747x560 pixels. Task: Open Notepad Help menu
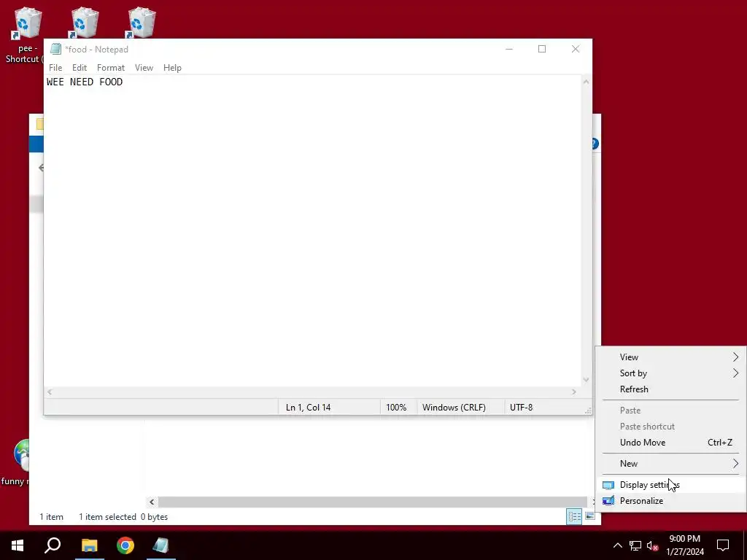coord(172,68)
